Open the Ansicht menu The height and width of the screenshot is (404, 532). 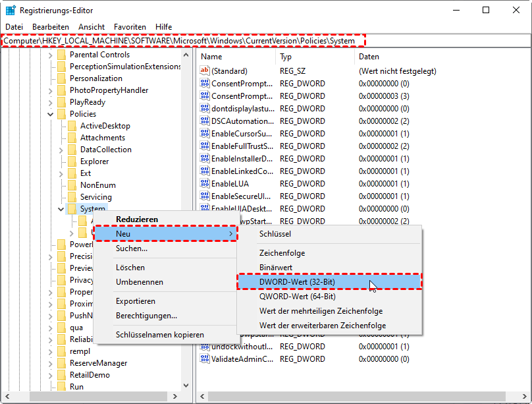pos(92,27)
